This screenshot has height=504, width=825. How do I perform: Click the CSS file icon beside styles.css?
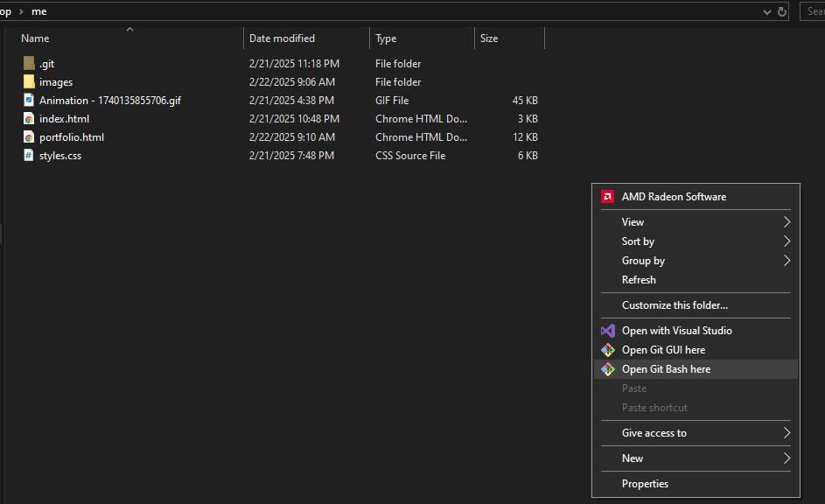pyautogui.click(x=28, y=155)
